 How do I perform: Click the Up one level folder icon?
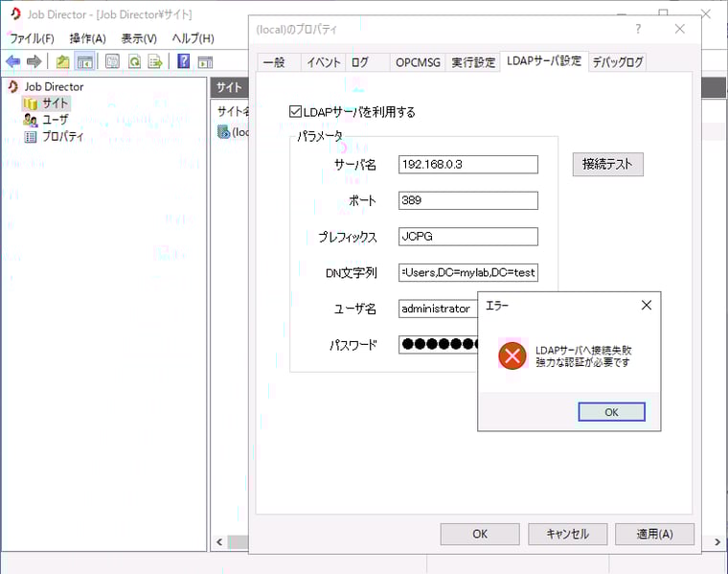(x=62, y=61)
